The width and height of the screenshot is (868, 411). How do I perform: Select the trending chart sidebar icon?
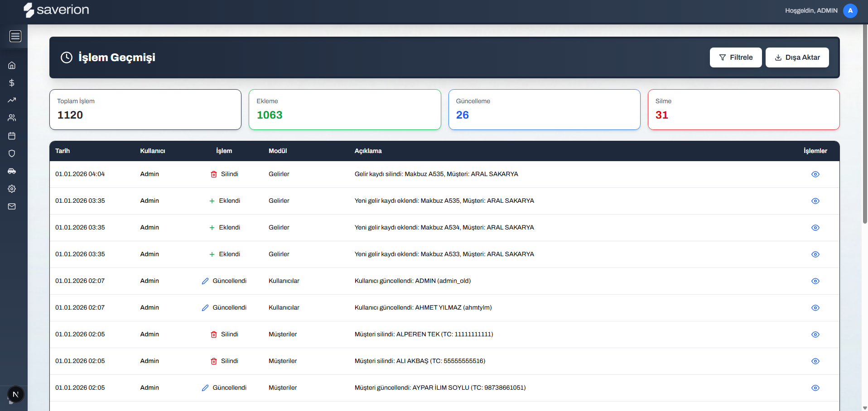tap(12, 100)
